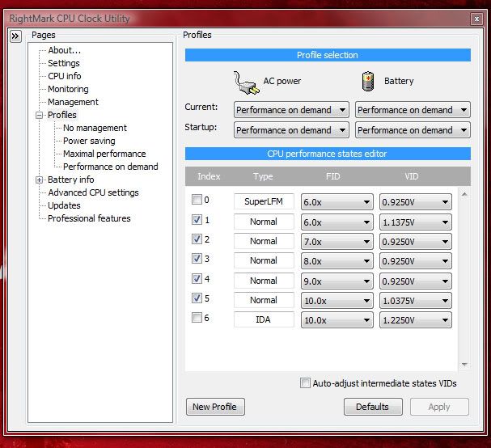This screenshot has height=448, width=491.
Task: Select the Battery info page
Action: click(x=70, y=180)
